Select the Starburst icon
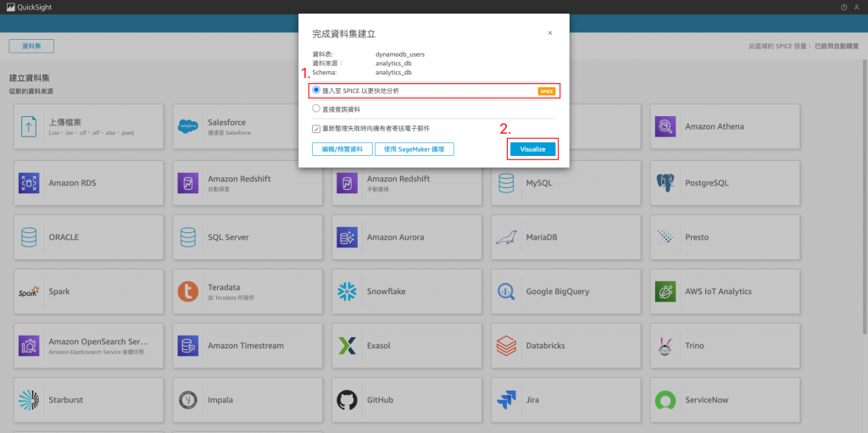868x433 pixels. point(29,400)
